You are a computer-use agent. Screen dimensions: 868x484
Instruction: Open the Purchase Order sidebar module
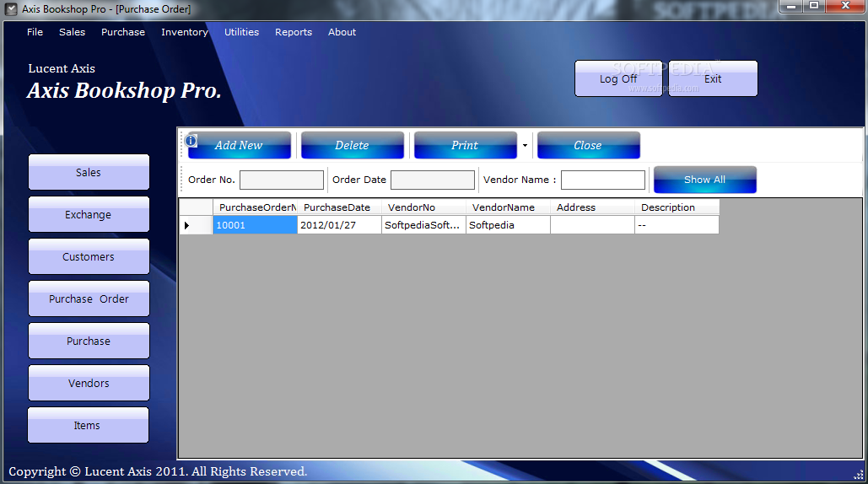pos(89,298)
